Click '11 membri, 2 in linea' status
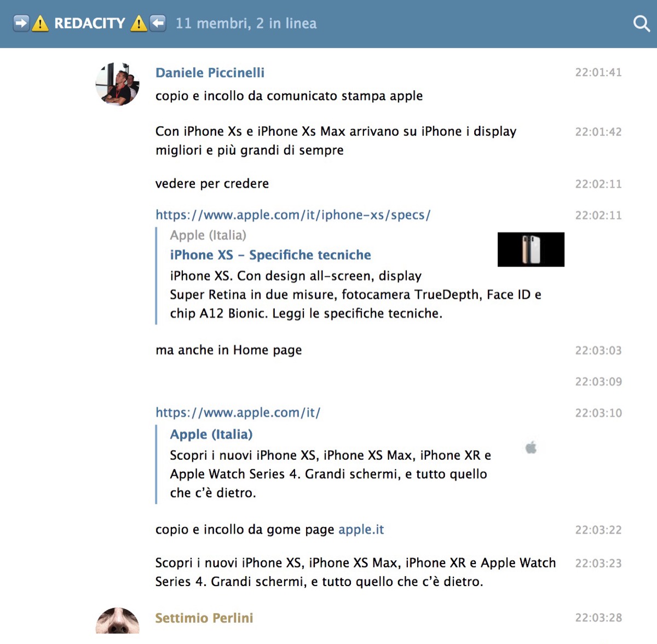The image size is (657, 644). click(x=246, y=24)
